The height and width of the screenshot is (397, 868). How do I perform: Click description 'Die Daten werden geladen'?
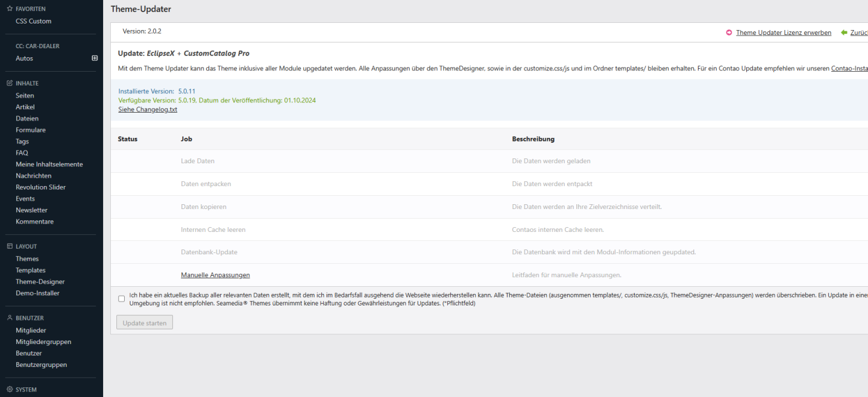(x=552, y=161)
